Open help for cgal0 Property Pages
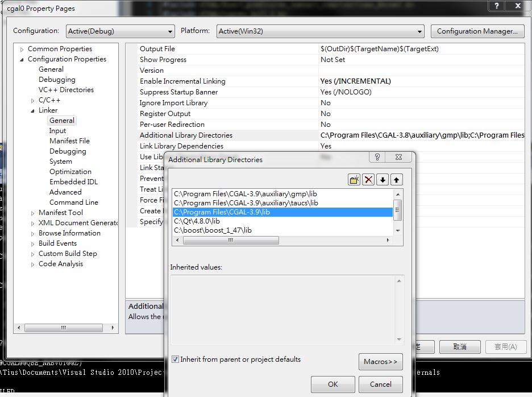532x397 pixels. (497, 6)
